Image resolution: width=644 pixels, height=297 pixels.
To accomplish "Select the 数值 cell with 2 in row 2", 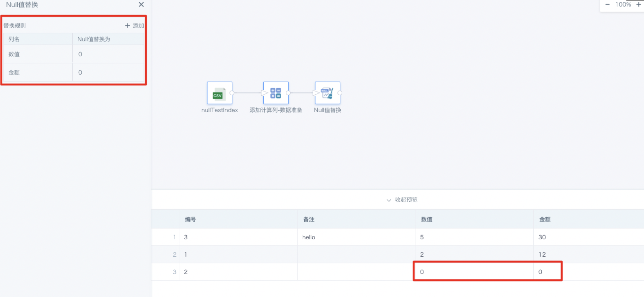I will coord(474,254).
